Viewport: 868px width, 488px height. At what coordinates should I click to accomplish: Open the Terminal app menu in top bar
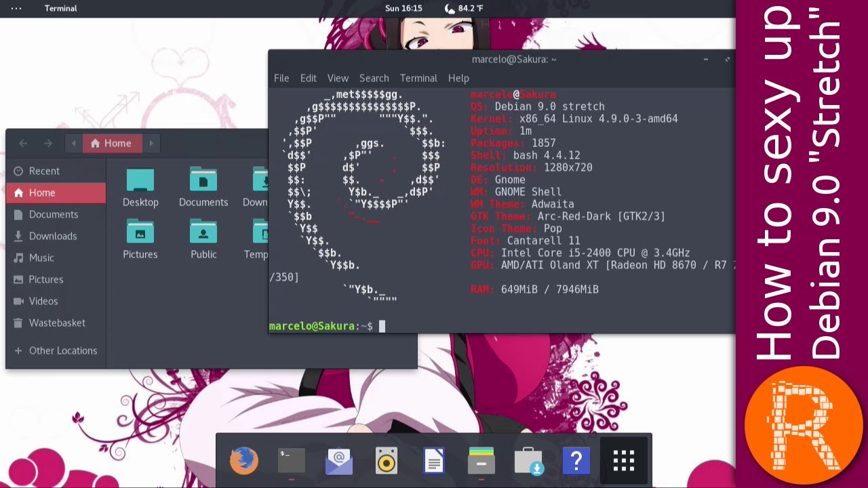tap(60, 8)
